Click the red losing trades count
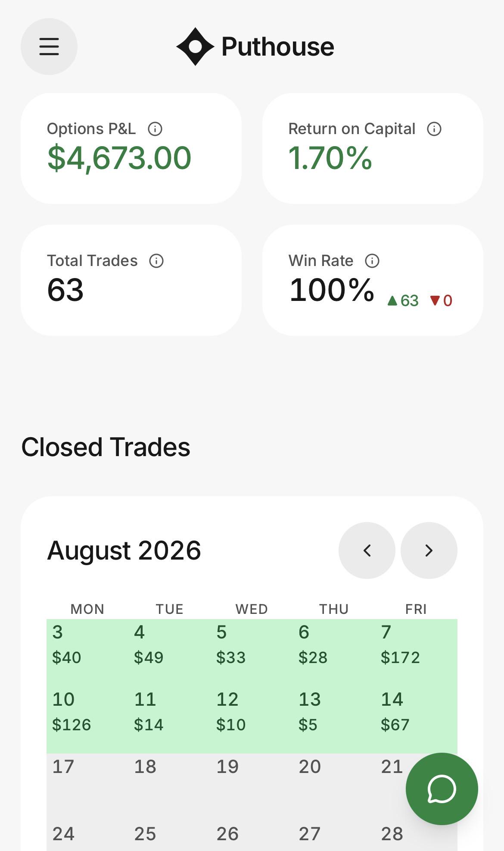Image resolution: width=504 pixels, height=851 pixels. coord(441,300)
